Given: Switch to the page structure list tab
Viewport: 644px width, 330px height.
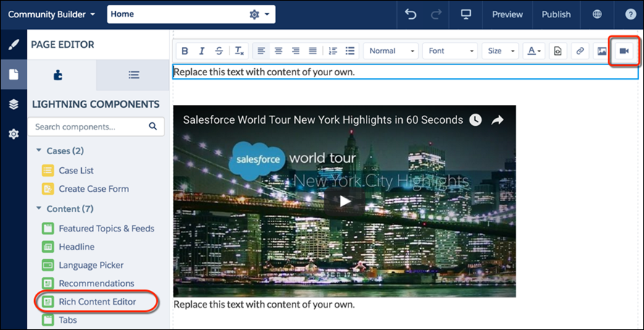Looking at the screenshot, I should tap(133, 75).
